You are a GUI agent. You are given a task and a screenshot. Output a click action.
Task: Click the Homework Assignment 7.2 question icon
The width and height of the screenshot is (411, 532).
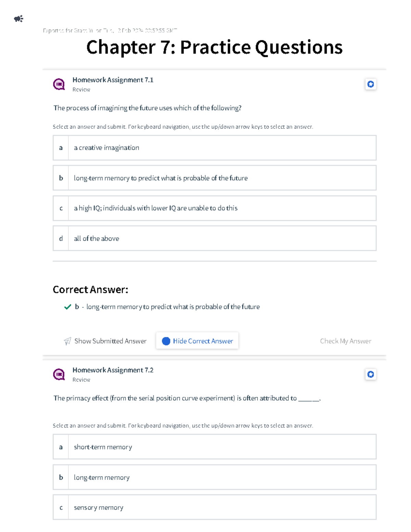click(59, 374)
